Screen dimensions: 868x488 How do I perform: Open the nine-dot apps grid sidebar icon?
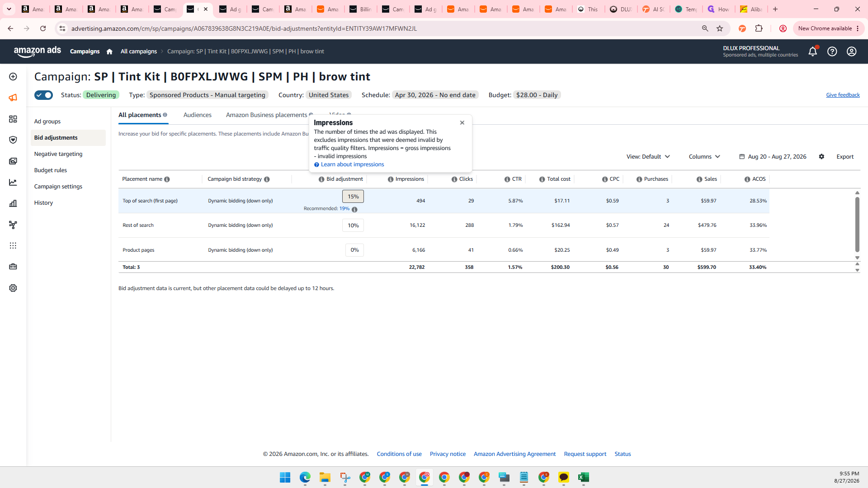coord(13,246)
